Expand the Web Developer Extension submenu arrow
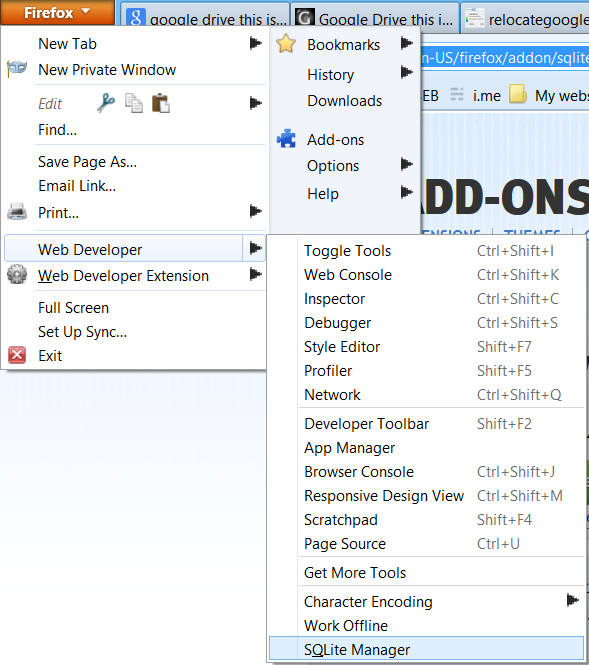The width and height of the screenshot is (589, 665). click(255, 274)
